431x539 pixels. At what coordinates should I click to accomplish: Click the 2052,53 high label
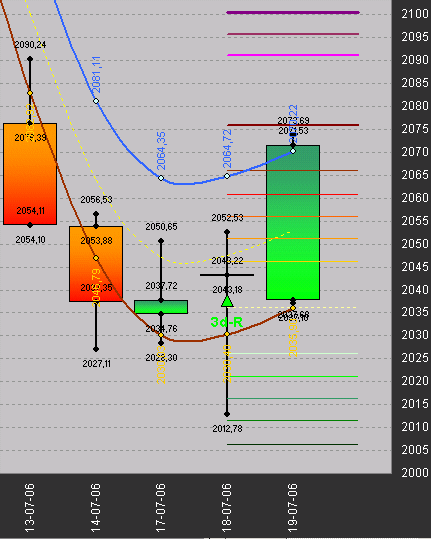227,218
